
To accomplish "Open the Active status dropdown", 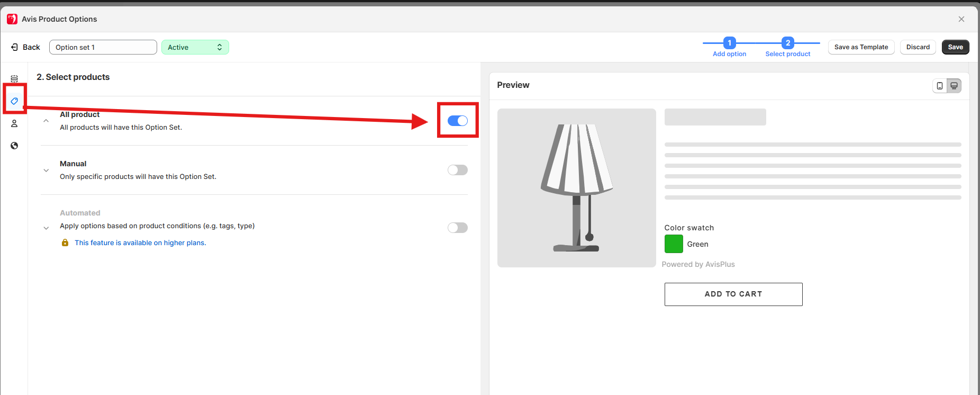I will point(195,47).
